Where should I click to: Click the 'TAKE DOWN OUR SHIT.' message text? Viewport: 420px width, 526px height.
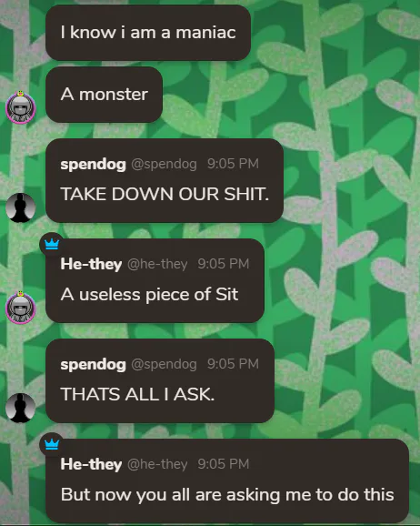[165, 194]
